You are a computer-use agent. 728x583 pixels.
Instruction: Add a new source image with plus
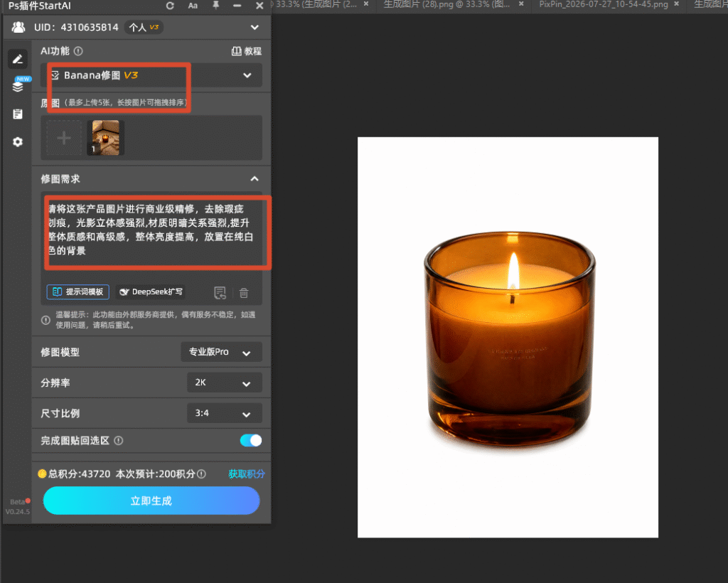click(63, 138)
